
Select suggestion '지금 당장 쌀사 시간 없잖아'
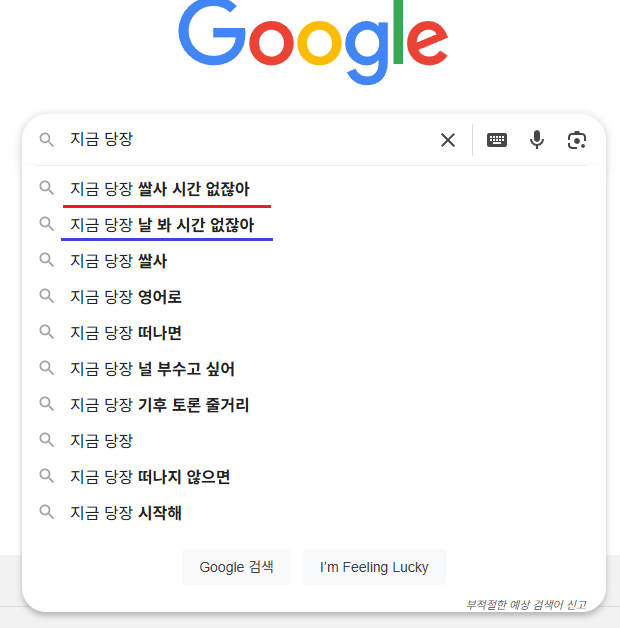[314, 189]
